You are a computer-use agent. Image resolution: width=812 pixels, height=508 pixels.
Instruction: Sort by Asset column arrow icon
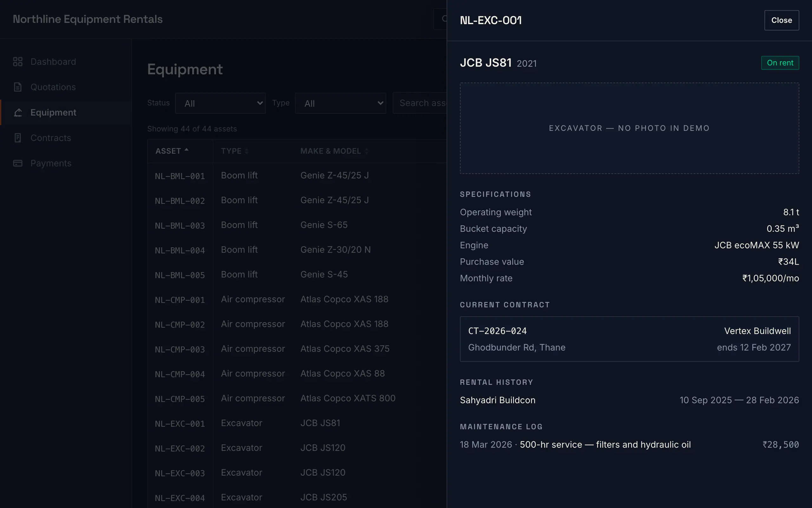coord(187,150)
